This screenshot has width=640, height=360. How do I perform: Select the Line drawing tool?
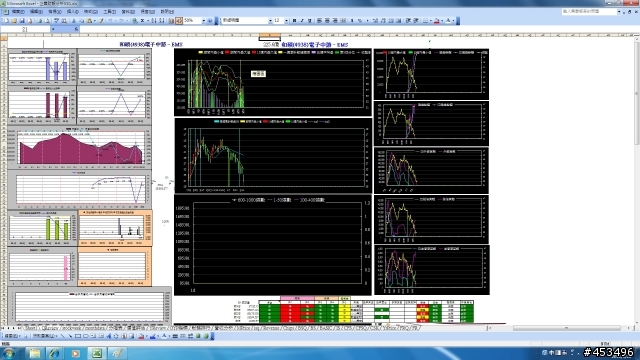62,336
